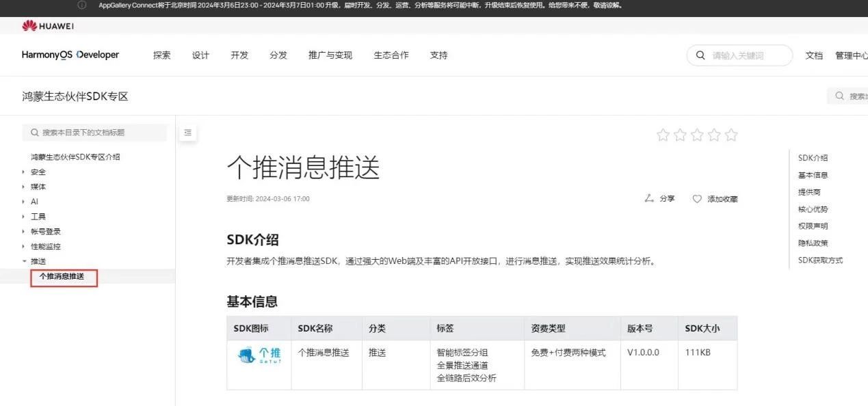Jump to 提供商 in the page outline
Viewport: 868px width, 406px height.
click(x=808, y=192)
